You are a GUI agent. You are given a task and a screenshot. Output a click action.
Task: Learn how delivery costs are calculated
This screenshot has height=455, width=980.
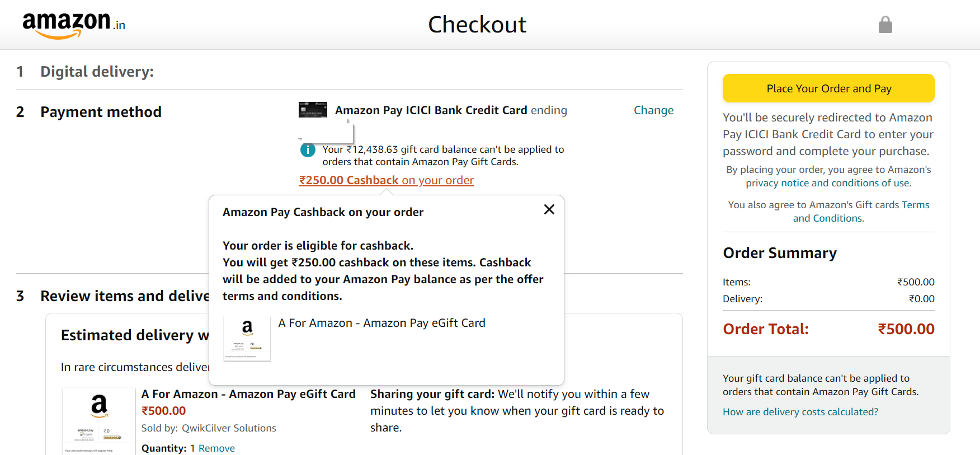coord(800,411)
